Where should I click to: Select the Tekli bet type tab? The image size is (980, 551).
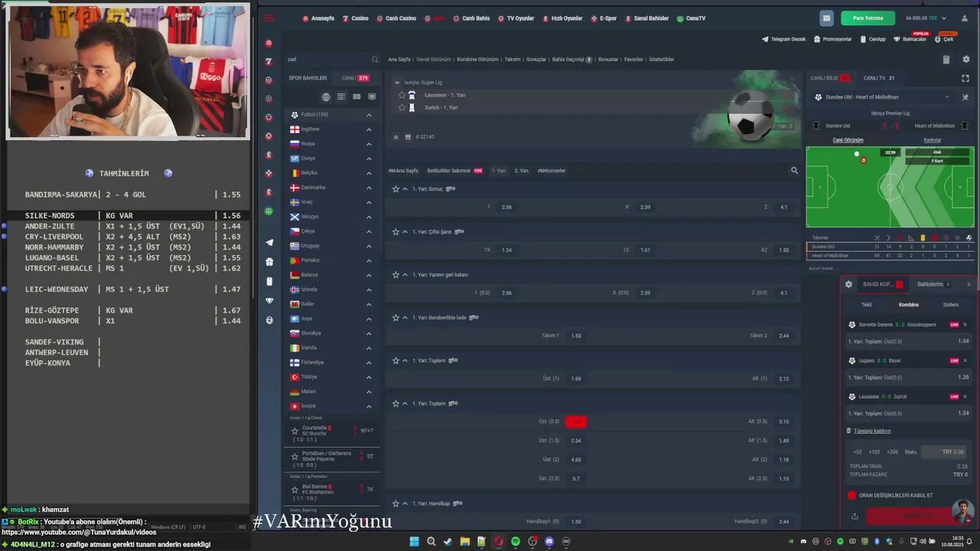867,305
